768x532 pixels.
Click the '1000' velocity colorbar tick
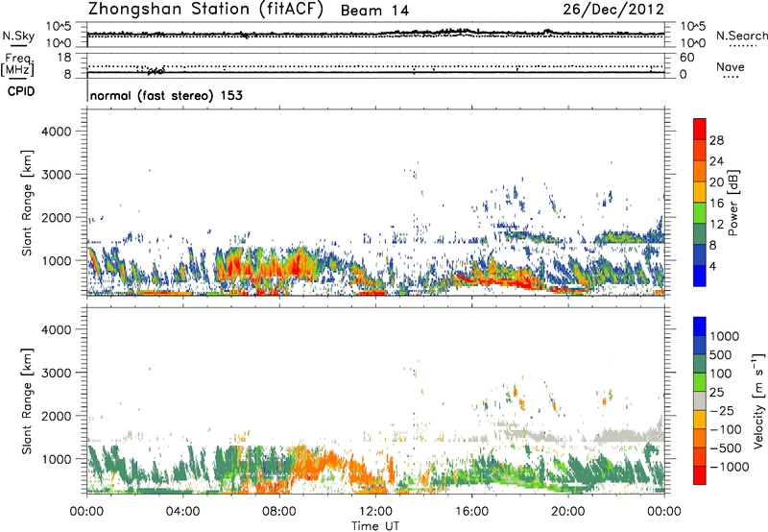click(x=724, y=336)
